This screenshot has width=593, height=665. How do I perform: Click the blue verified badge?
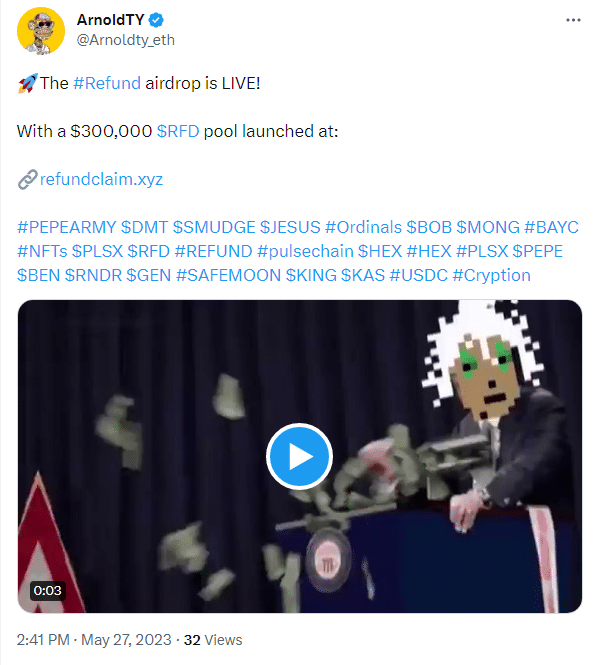156,20
